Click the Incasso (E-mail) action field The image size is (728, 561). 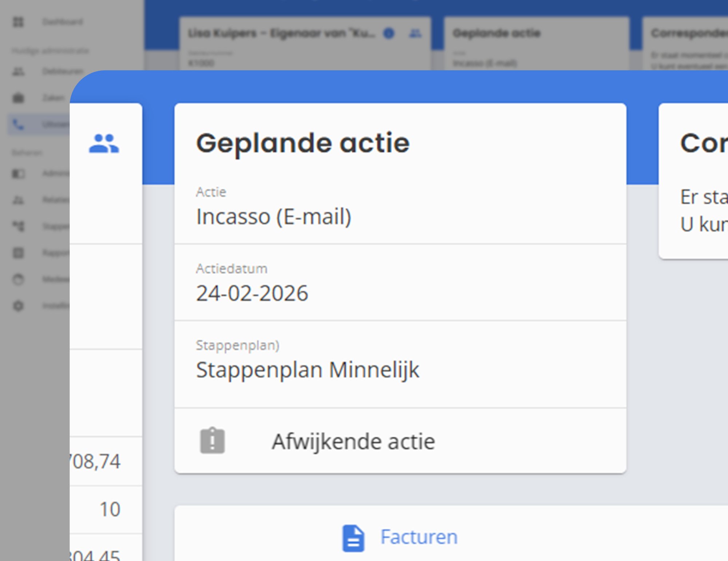tap(274, 216)
